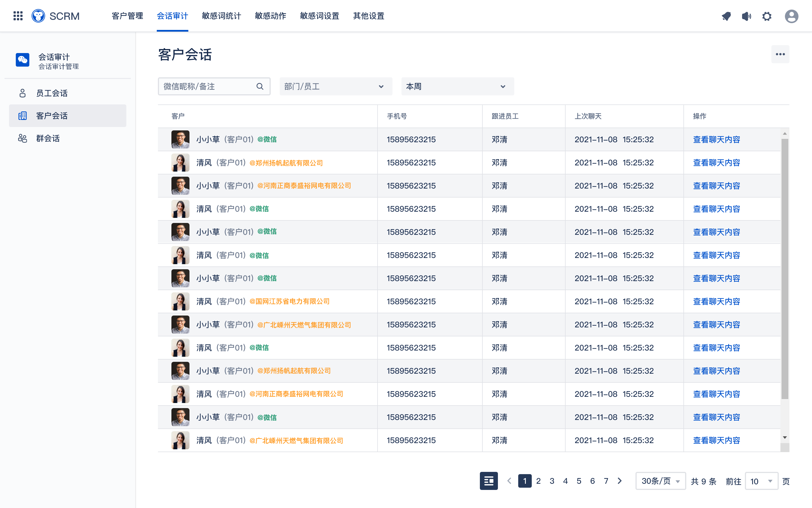
Task: Switch to 敏感动作 tab
Action: 270,16
